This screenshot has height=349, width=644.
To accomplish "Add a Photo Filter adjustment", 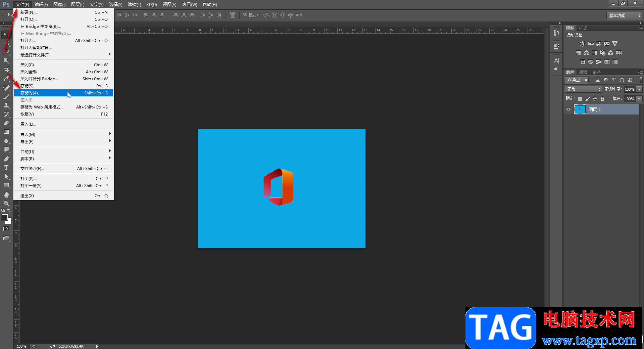I will pyautogui.click(x=603, y=53).
